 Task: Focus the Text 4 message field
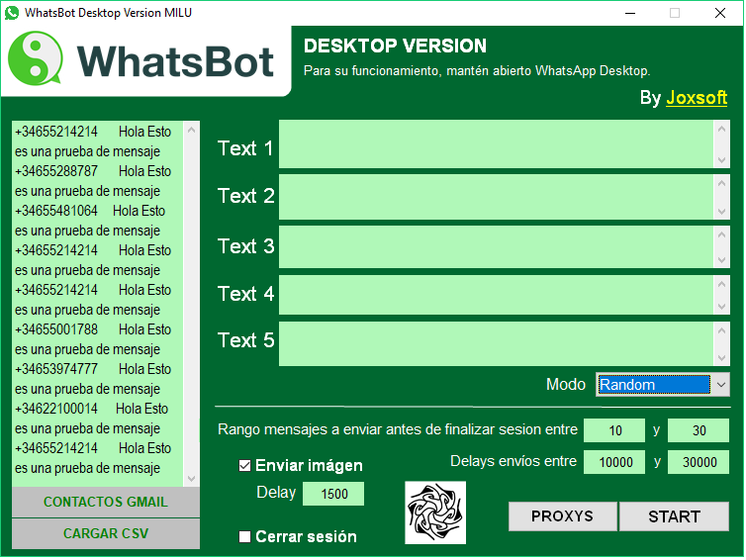496,295
